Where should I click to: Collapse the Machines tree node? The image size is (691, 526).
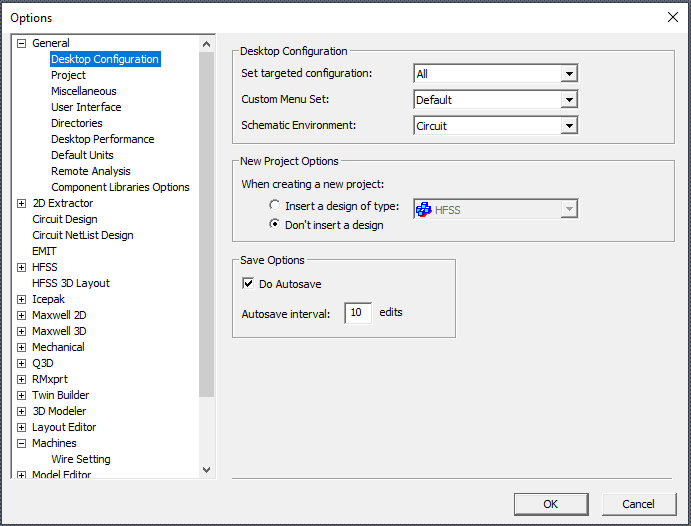click(22, 443)
